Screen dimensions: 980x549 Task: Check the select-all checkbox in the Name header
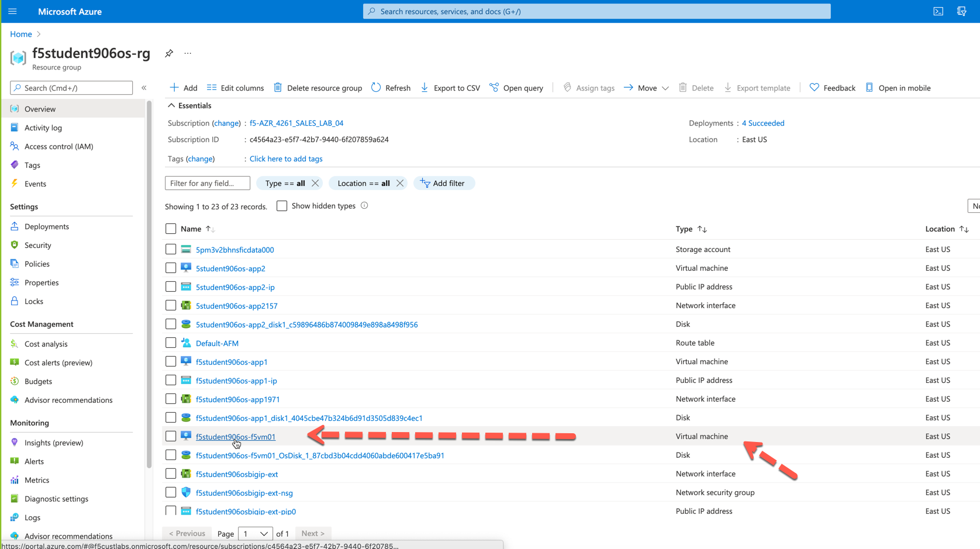pyautogui.click(x=171, y=229)
